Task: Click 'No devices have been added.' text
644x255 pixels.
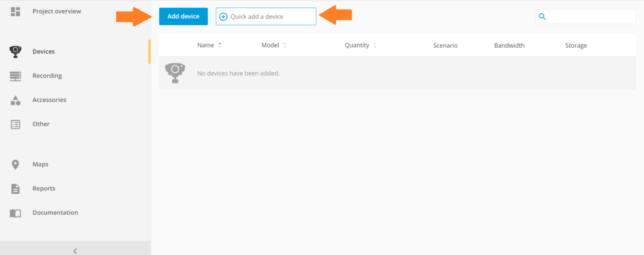Action: coord(238,73)
